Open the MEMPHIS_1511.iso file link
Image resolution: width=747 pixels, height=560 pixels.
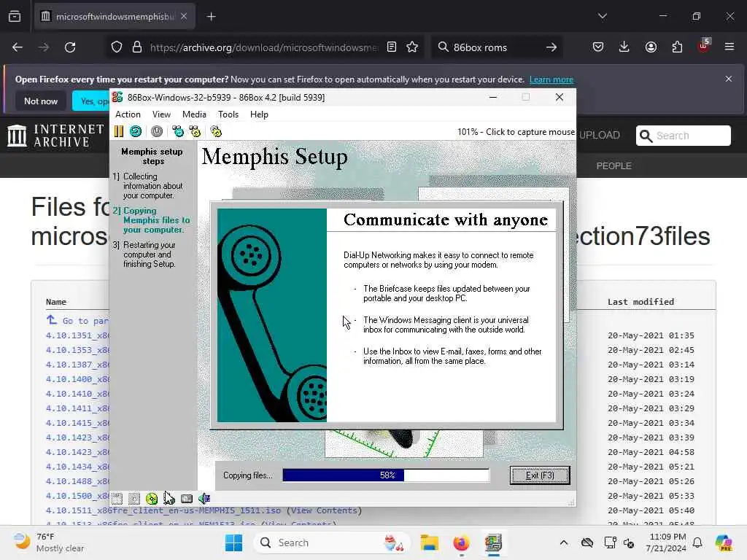click(163, 510)
